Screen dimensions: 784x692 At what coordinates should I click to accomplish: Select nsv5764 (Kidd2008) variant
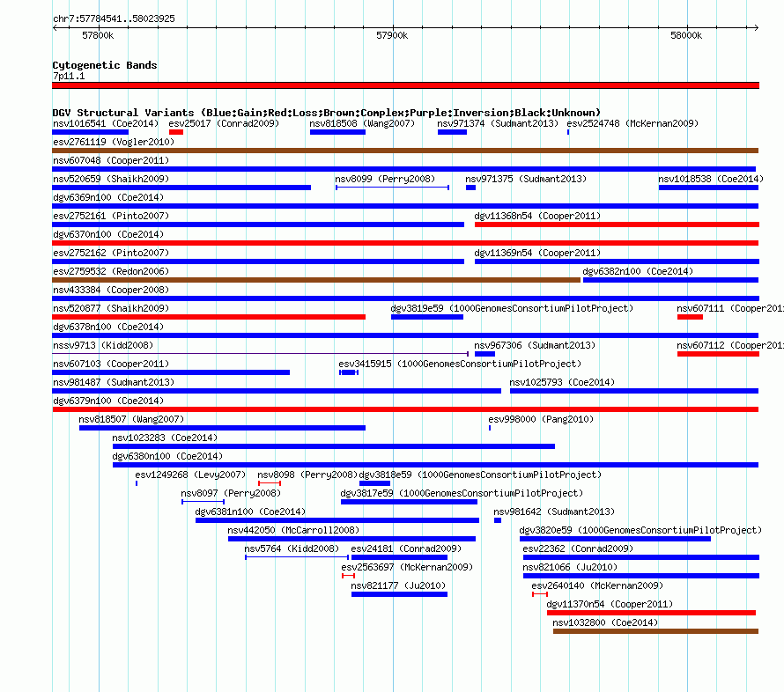pyautogui.click(x=297, y=557)
